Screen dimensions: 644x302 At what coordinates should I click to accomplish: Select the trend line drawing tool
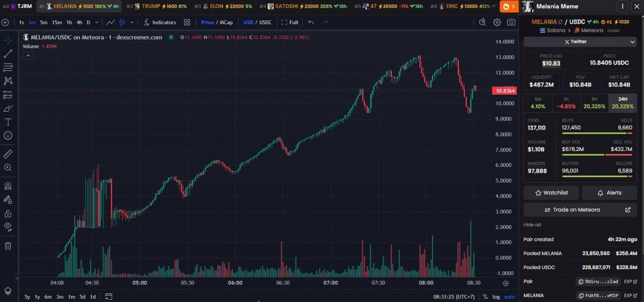click(8, 54)
